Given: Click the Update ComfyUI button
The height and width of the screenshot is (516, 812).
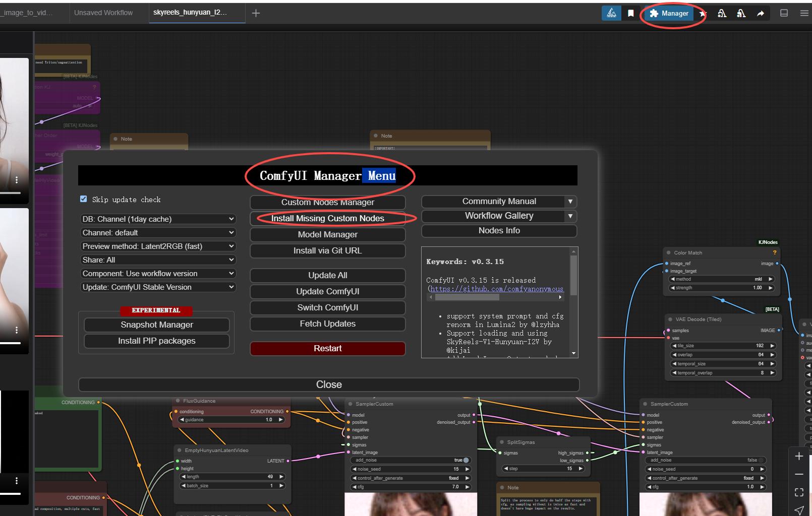Looking at the screenshot, I should pos(328,291).
